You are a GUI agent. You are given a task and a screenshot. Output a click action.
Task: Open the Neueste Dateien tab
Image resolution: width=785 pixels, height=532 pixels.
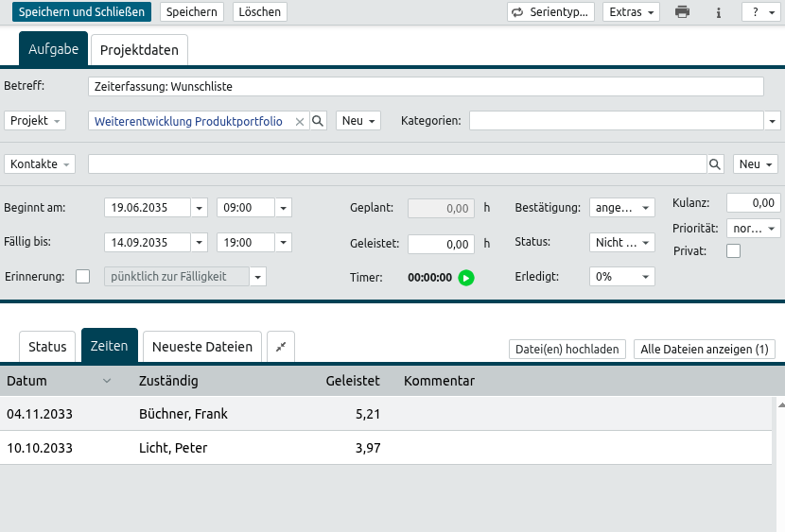202,347
